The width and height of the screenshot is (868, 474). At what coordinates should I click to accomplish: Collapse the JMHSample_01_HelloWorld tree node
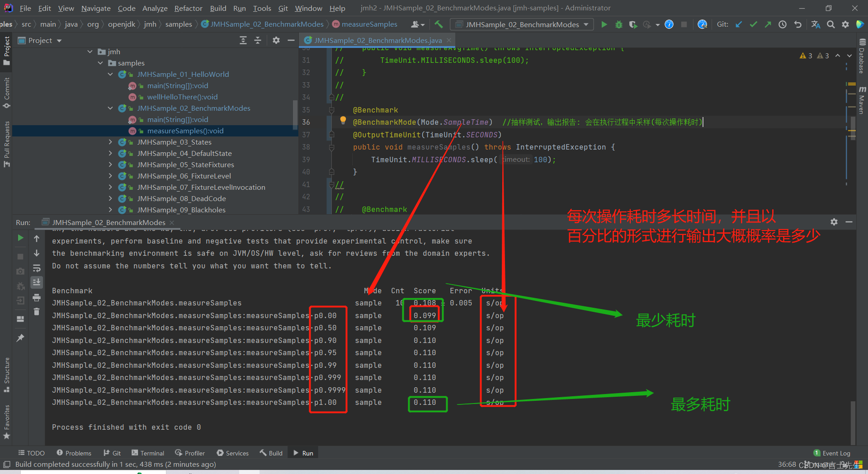110,74
